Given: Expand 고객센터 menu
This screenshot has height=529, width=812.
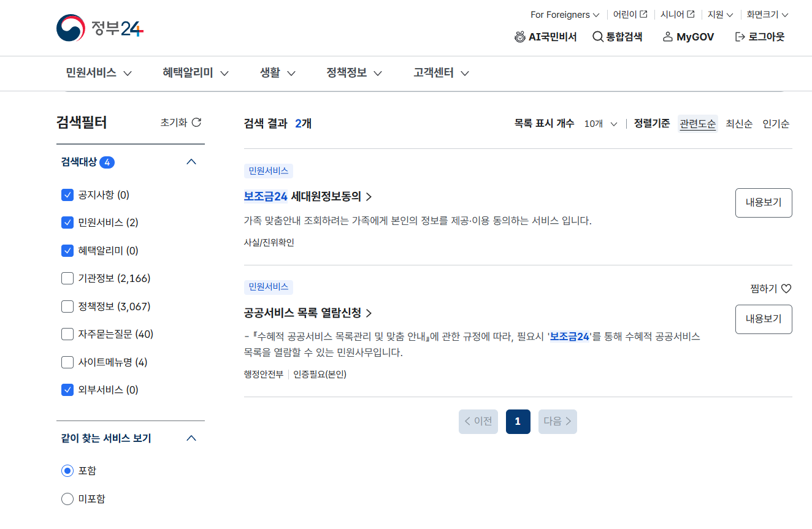Looking at the screenshot, I should click(x=442, y=73).
